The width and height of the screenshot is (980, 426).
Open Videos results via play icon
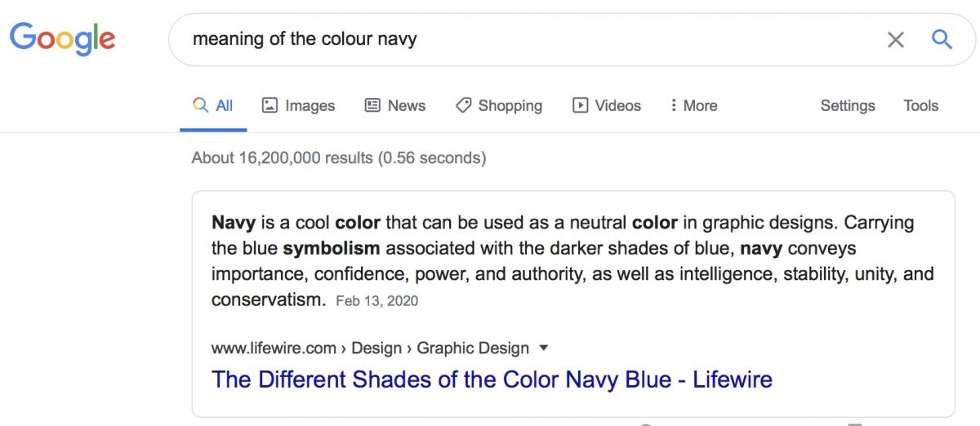pos(581,105)
